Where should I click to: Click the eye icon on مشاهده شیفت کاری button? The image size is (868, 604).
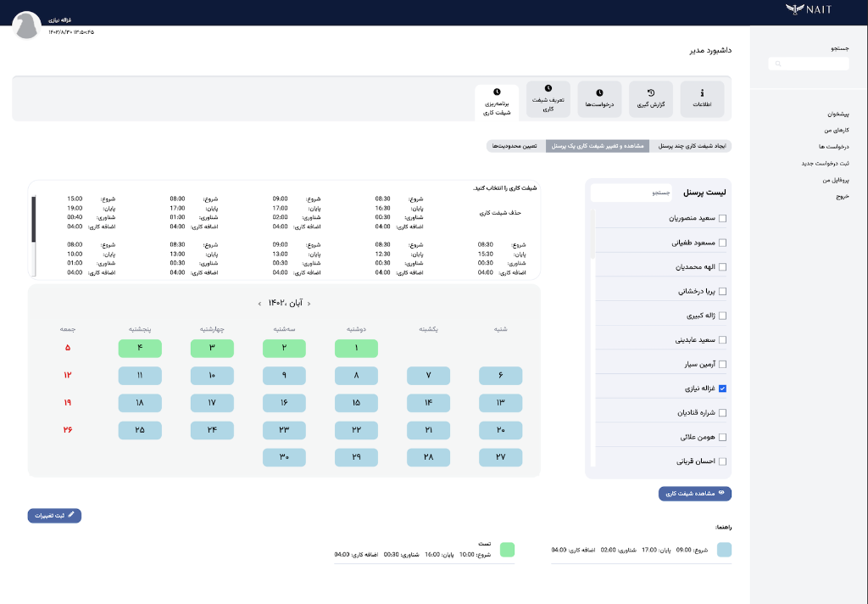click(721, 493)
